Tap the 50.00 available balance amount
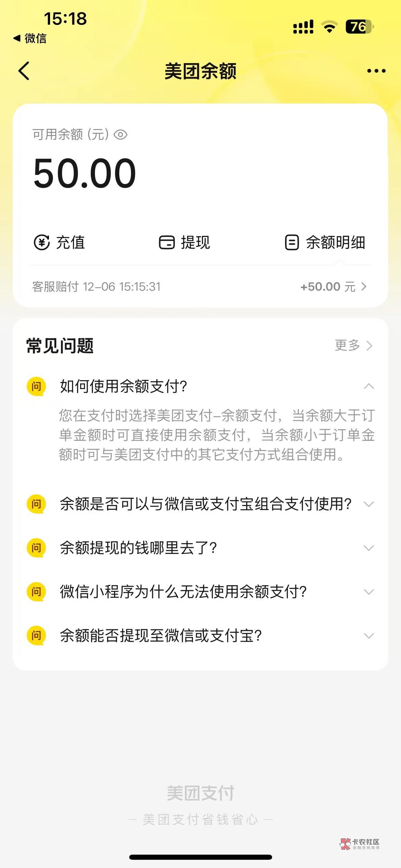401x868 pixels. (85, 173)
